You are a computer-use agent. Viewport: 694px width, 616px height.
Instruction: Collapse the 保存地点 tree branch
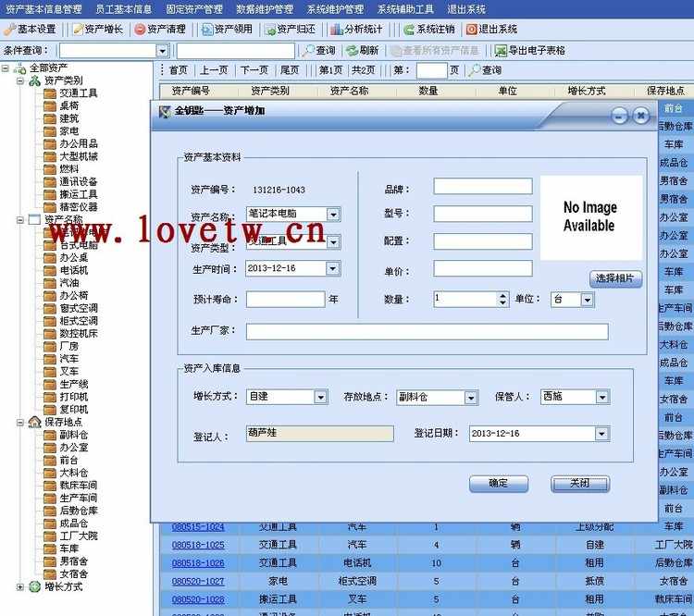(20, 423)
